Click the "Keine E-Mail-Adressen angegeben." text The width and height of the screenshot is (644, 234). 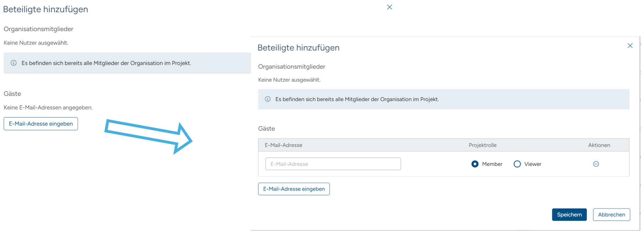(x=48, y=108)
